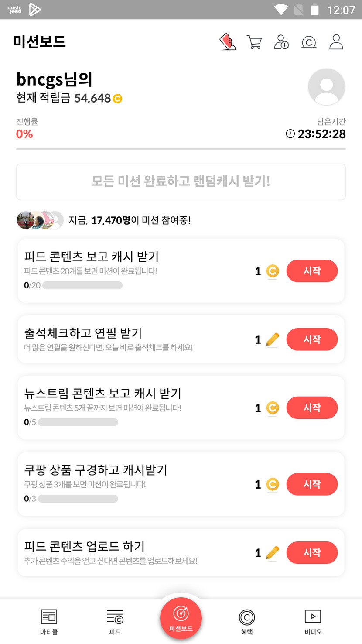Screen dimensions: 362x644
Task: Start the 피드 콘텐츠 보고 캐시 받기 mission
Action: point(312,271)
